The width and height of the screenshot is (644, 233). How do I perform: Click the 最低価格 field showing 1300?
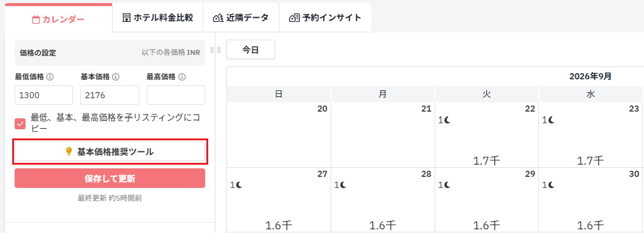pyautogui.click(x=44, y=95)
